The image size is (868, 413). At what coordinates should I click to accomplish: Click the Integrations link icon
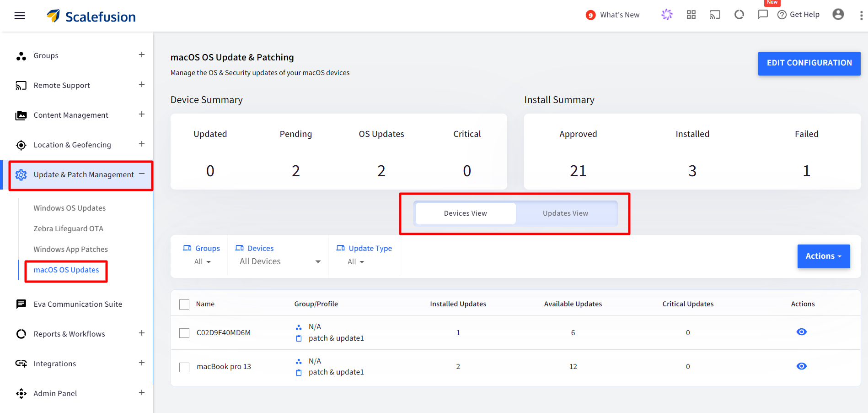[21, 364]
